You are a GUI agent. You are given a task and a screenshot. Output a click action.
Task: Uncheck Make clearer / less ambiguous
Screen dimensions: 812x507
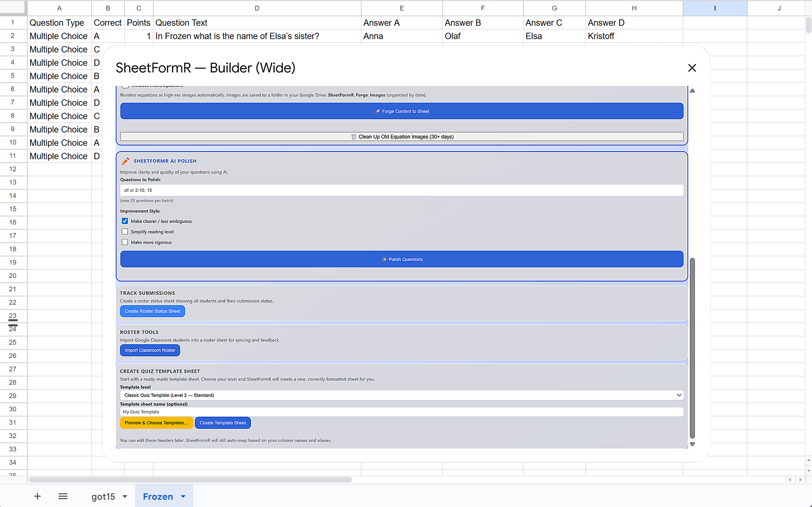tap(125, 221)
